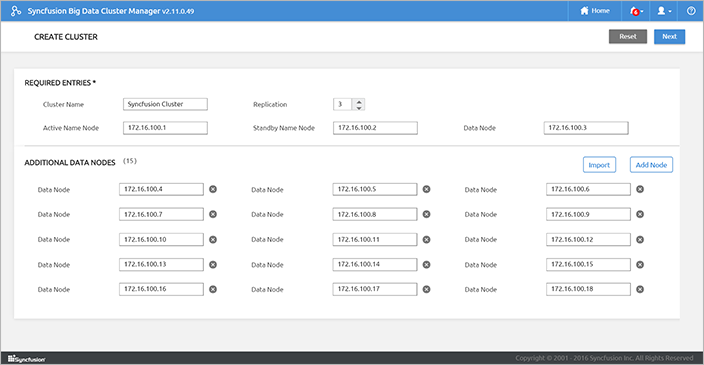704x365 pixels.
Task: Remove data node 172.16.100.16
Action: (213, 289)
